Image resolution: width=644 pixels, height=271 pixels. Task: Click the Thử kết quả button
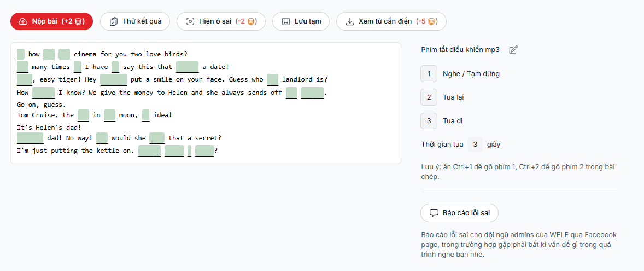coord(135,21)
